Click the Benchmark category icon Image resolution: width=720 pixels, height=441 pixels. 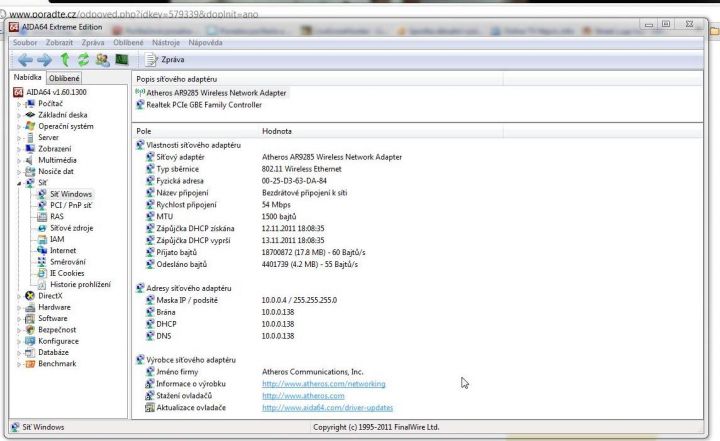(x=30, y=364)
